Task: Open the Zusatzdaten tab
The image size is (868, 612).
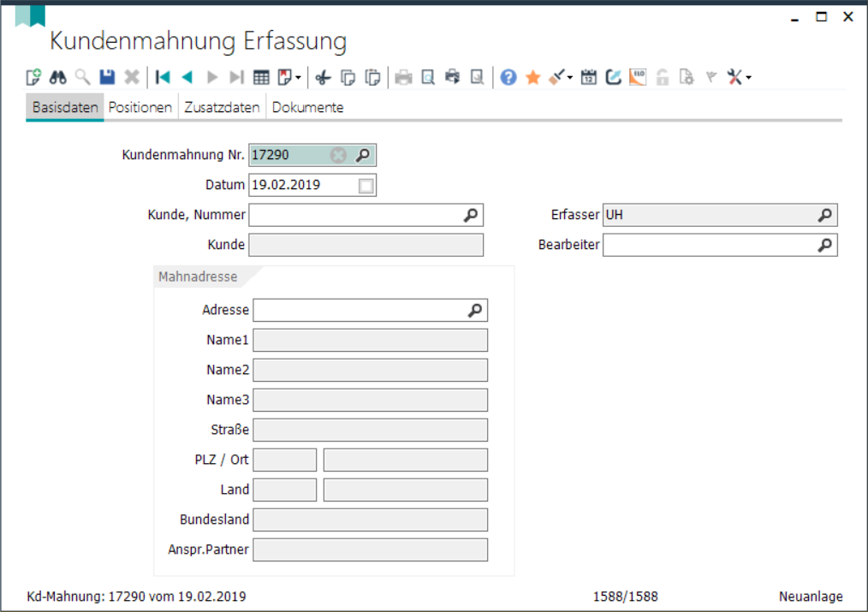Action: pyautogui.click(x=222, y=107)
